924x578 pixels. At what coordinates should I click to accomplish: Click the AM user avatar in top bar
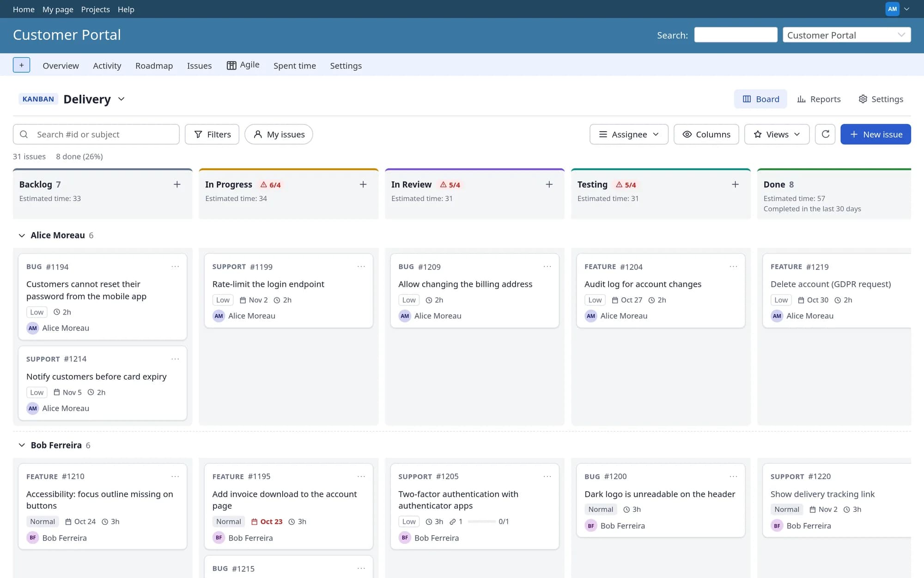tap(893, 9)
